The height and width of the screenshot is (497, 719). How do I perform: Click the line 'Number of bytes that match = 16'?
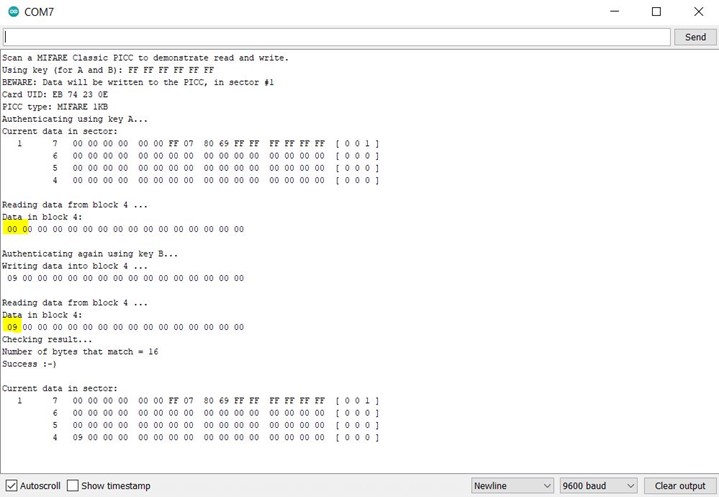80,352
